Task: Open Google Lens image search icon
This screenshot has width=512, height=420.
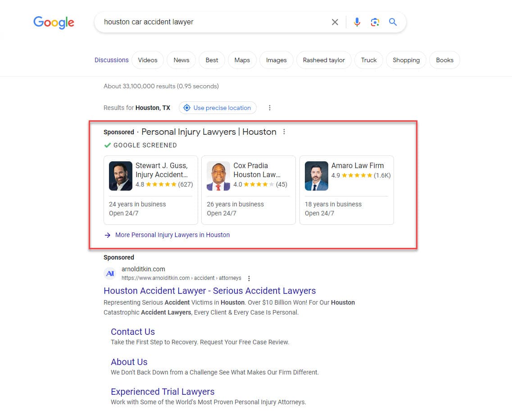Action: tap(375, 22)
